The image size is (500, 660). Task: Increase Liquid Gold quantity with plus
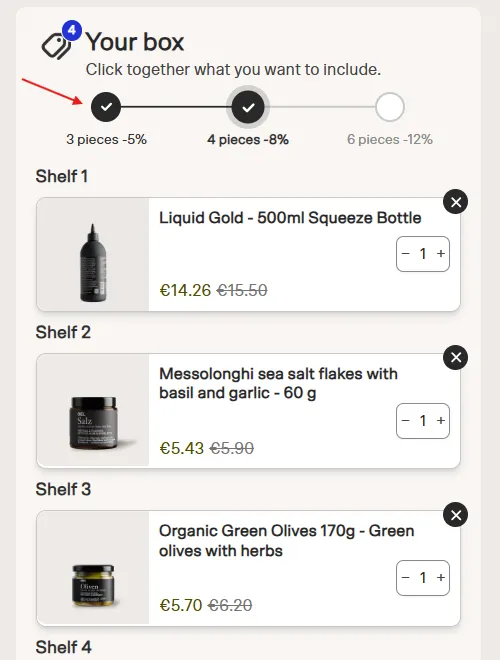click(x=441, y=254)
